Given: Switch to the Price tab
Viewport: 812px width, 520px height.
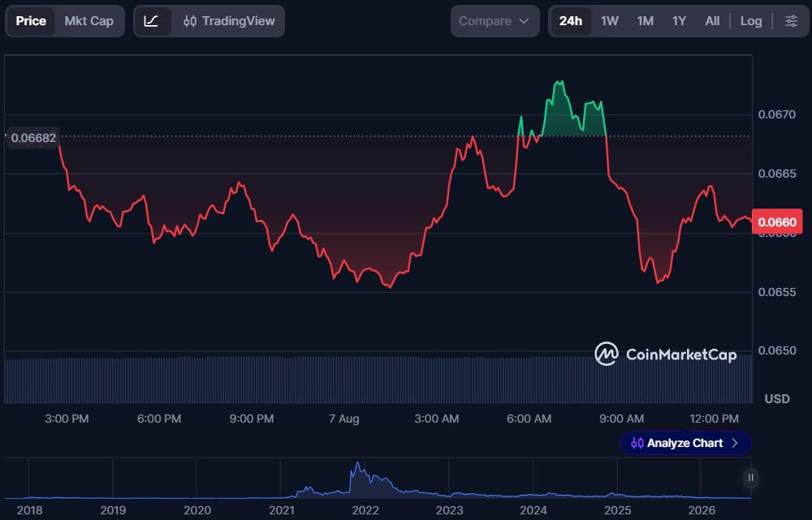Looking at the screenshot, I should click(31, 21).
